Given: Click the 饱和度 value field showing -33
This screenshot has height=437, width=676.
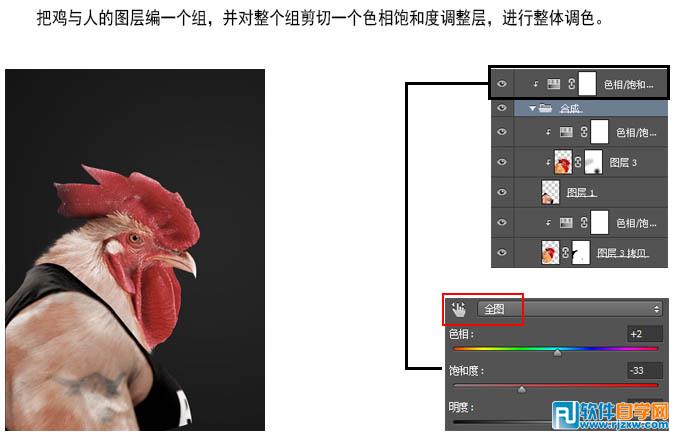Looking at the screenshot, I should tap(644, 370).
